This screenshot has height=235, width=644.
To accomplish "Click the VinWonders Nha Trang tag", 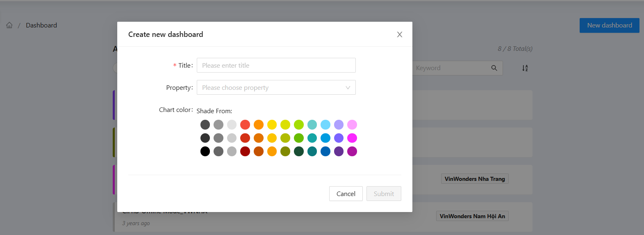I will (x=475, y=179).
